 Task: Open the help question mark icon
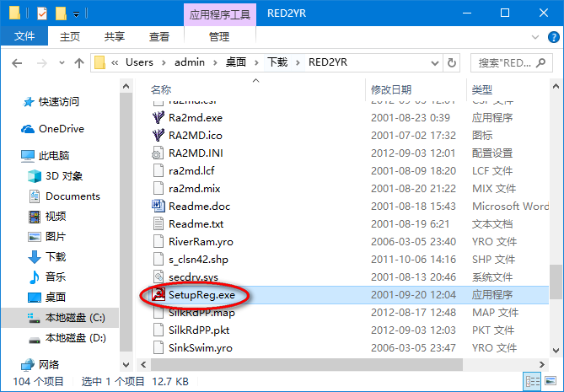553,36
